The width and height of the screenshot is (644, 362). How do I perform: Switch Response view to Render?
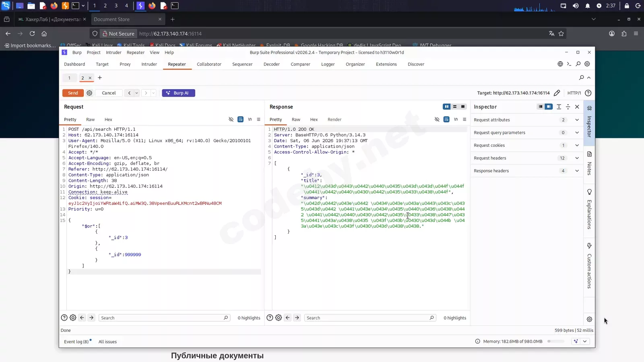(334, 119)
